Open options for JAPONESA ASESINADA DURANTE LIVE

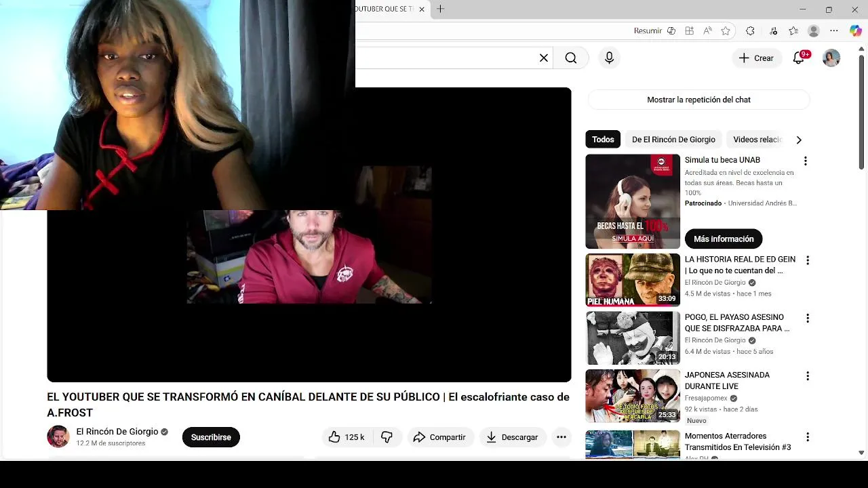tap(807, 376)
